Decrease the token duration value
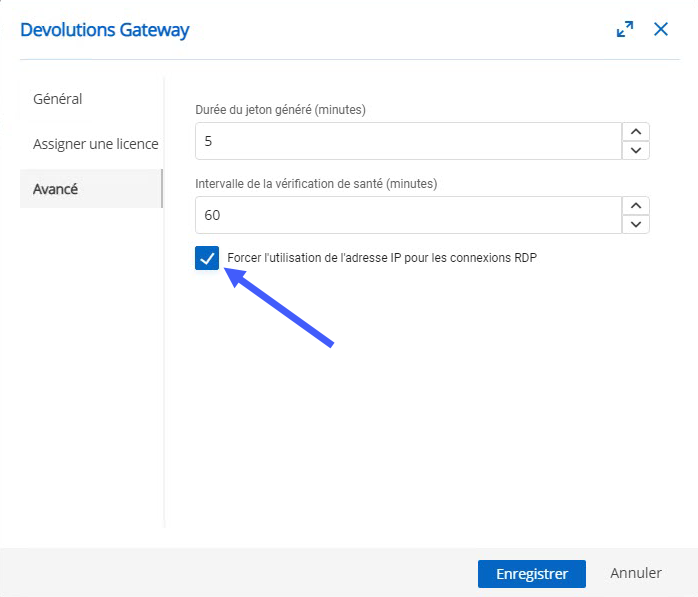Image resolution: width=698 pixels, height=597 pixels. click(636, 150)
